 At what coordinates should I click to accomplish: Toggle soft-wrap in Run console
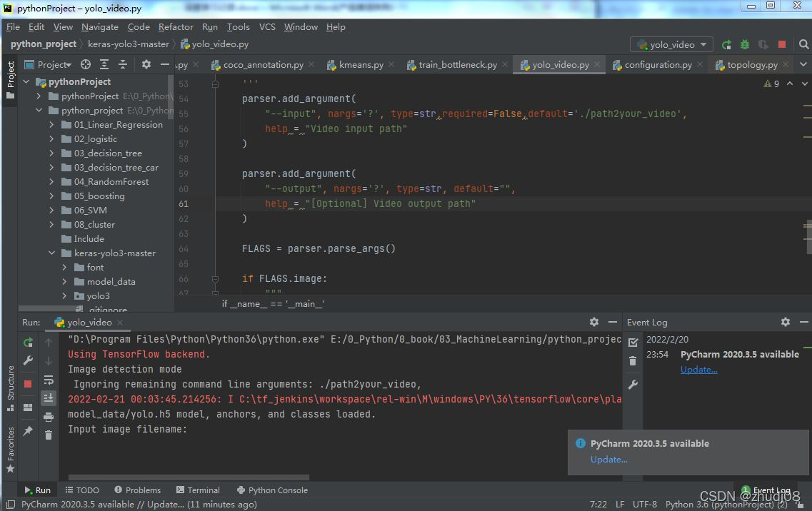[x=49, y=380]
